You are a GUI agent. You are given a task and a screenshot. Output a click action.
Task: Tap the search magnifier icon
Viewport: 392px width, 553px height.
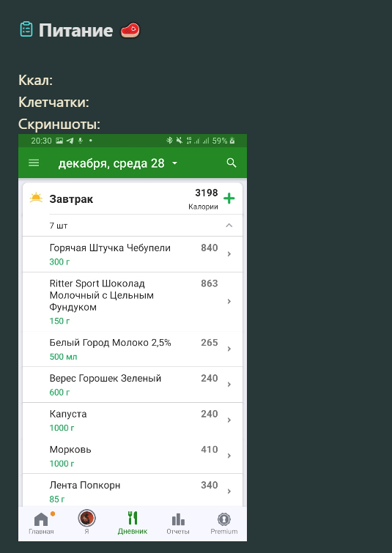click(232, 163)
